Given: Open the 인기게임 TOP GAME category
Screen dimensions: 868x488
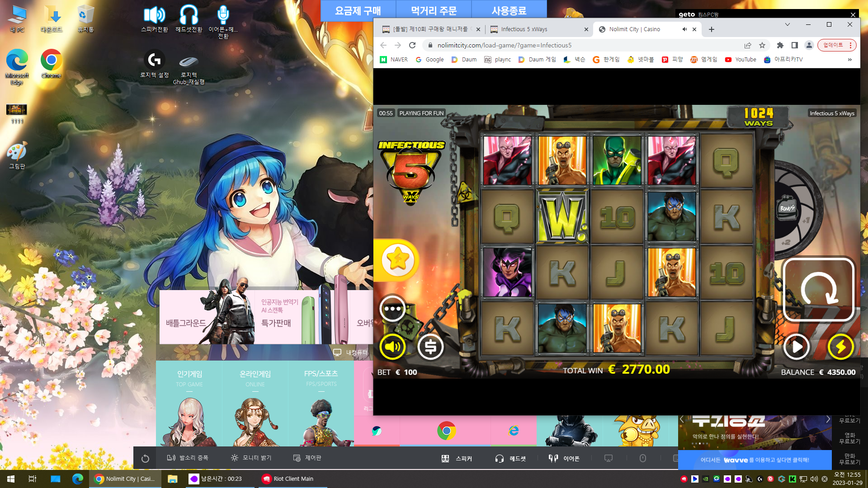Looking at the screenshot, I should click(x=189, y=404).
